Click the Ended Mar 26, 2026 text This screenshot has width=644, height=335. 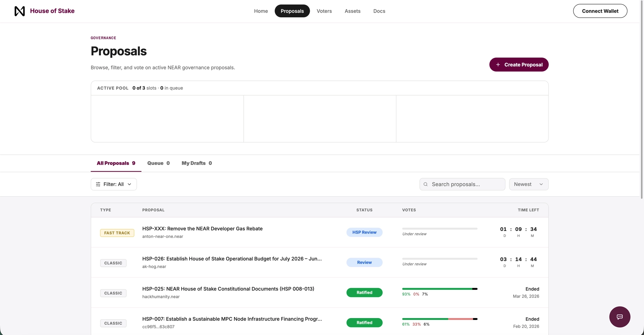pyautogui.click(x=526, y=293)
